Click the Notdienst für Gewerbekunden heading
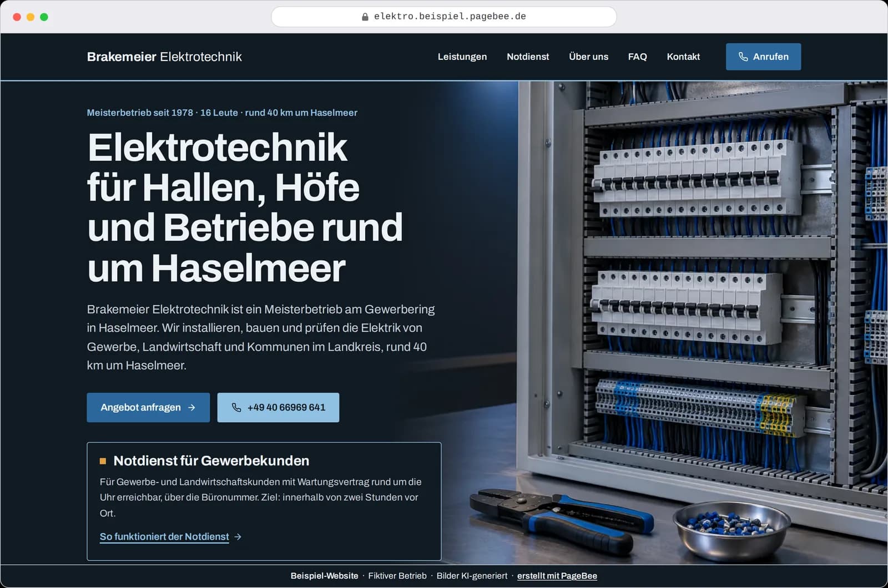The image size is (888, 588). point(211,460)
